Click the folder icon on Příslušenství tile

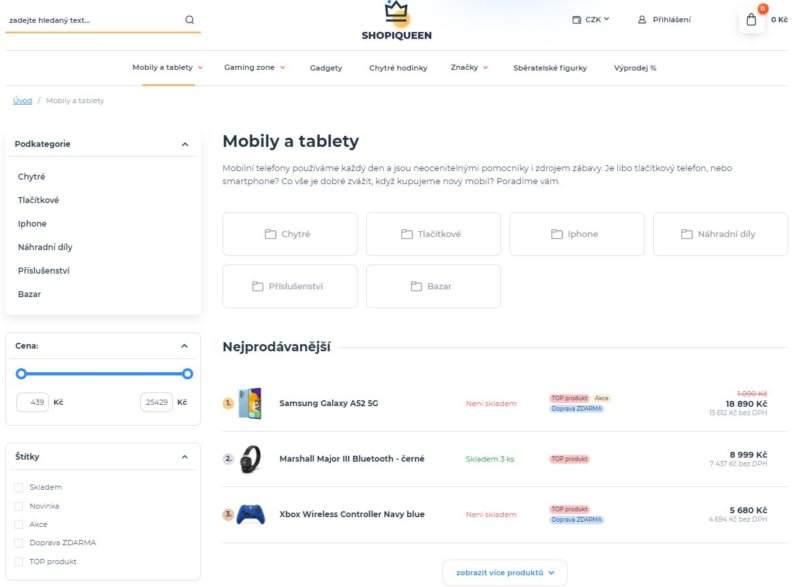pyautogui.click(x=258, y=287)
